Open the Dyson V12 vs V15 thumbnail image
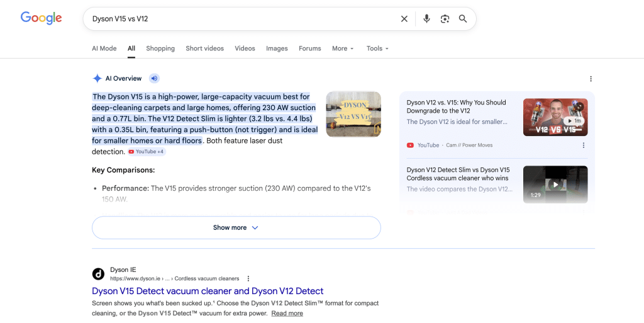Screen dimensions: 644x323 [353, 114]
